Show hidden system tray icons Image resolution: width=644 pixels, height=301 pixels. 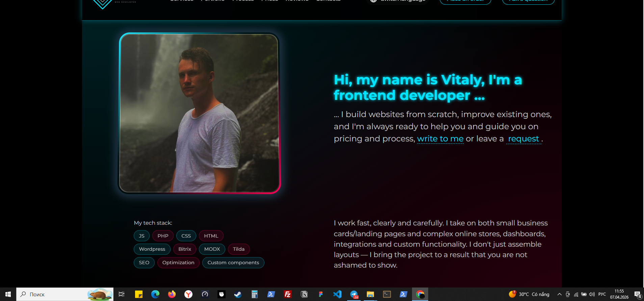pos(560,294)
